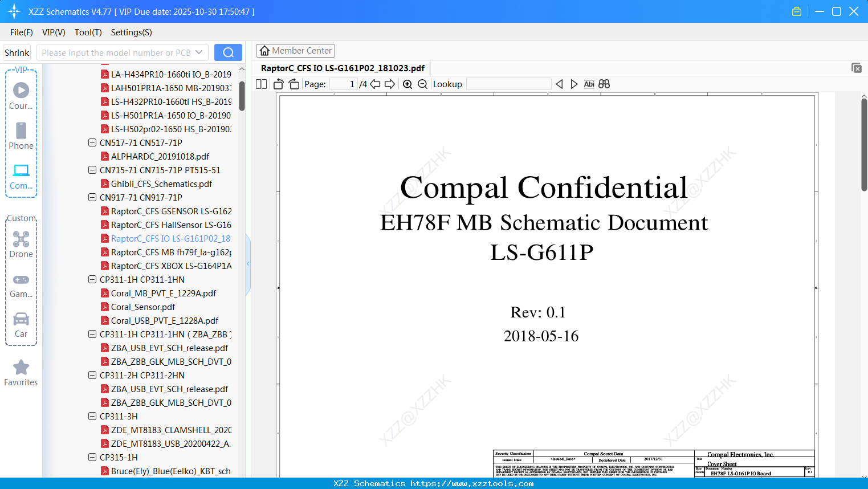Image resolution: width=868 pixels, height=489 pixels.
Task: Open RaptorC_CFS XBOX LS-G164P1A file
Action: 171,266
